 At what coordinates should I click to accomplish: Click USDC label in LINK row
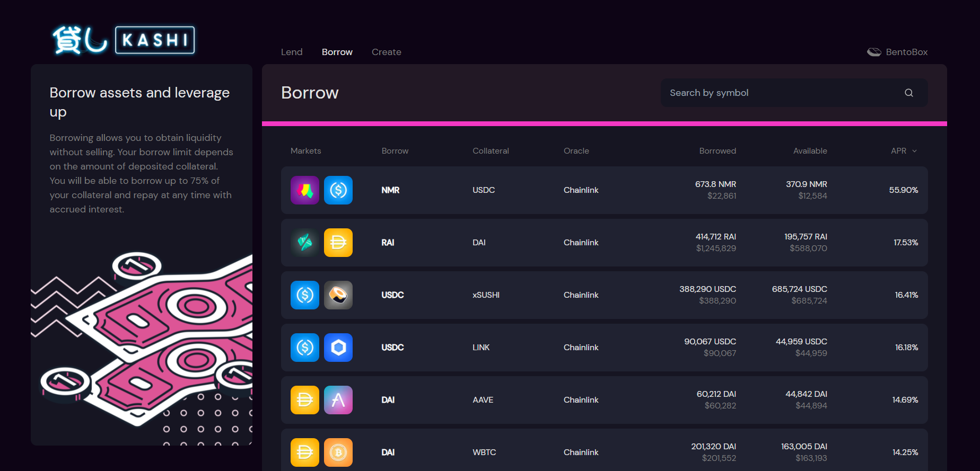[392, 348]
